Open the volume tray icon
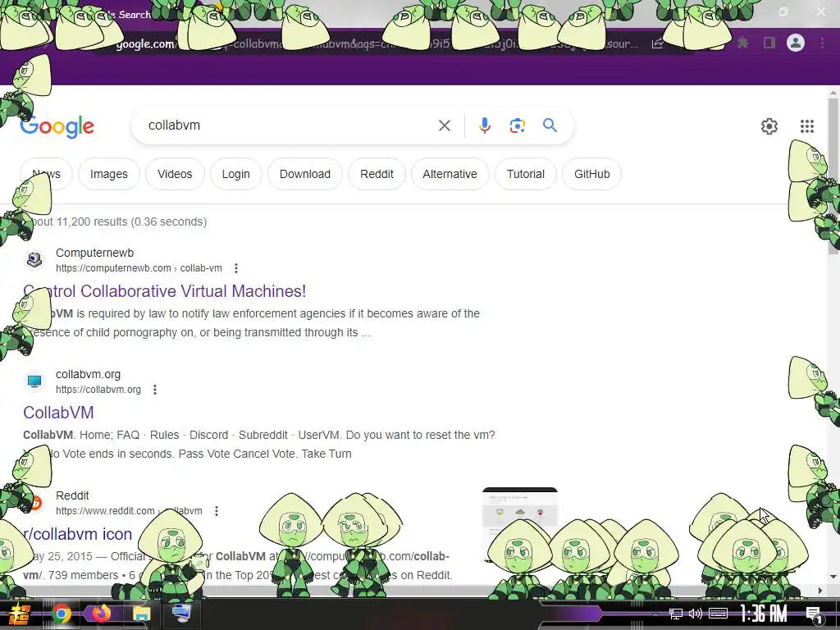Screen dimensions: 840x630 click(696, 614)
